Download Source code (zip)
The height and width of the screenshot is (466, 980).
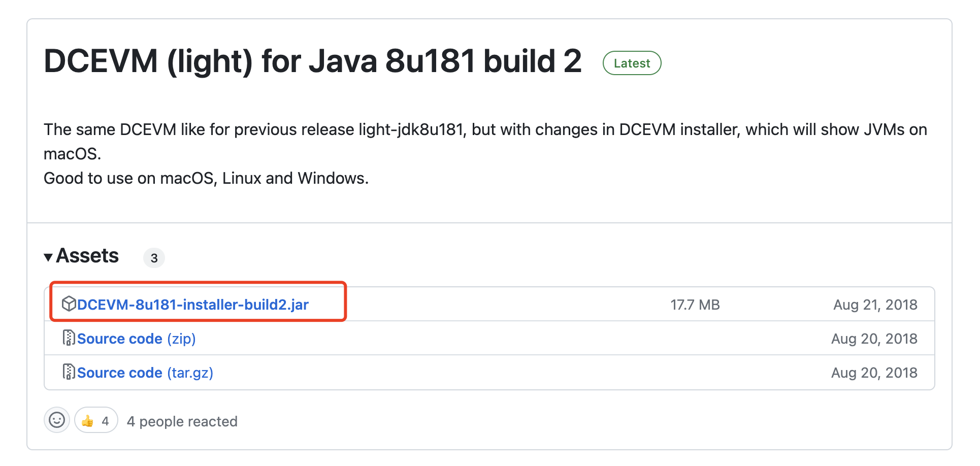pyautogui.click(x=136, y=339)
